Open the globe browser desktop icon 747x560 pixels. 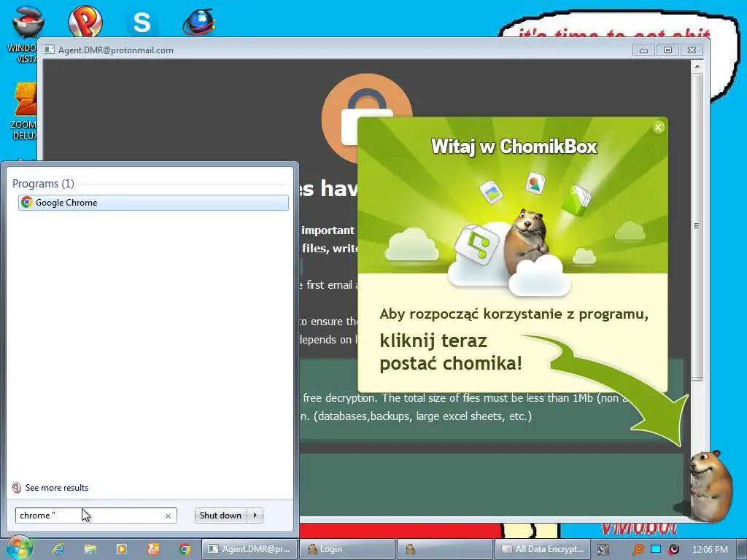199,22
